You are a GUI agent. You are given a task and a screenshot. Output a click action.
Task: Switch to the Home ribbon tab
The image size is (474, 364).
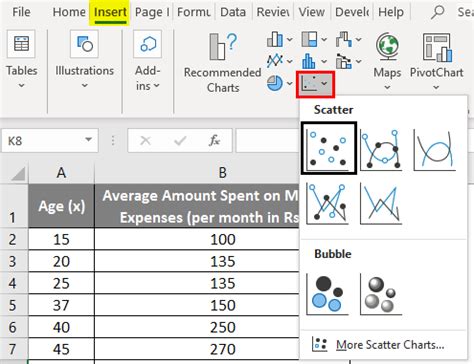coord(69,12)
